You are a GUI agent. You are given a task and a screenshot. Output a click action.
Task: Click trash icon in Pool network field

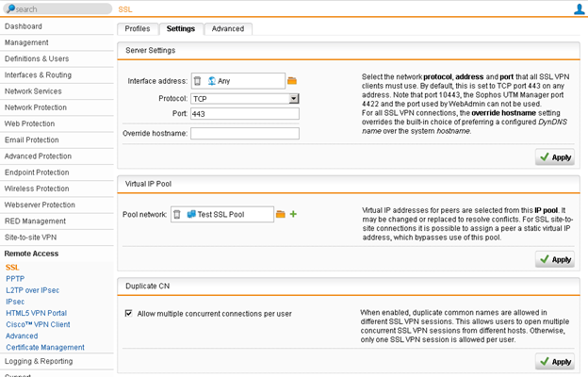pyautogui.click(x=177, y=215)
